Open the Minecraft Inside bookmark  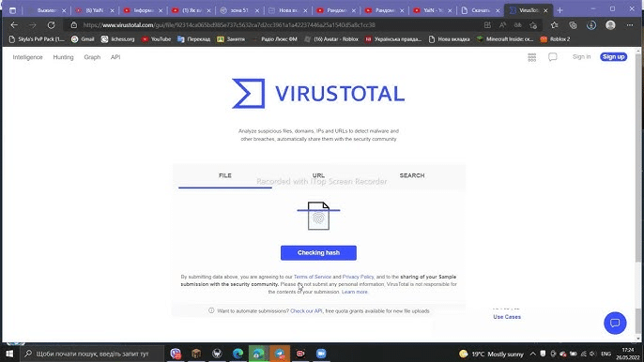(x=505, y=39)
